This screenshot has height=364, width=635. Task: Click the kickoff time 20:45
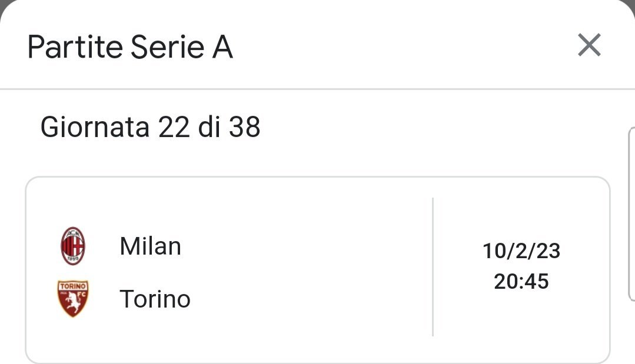coord(521,281)
